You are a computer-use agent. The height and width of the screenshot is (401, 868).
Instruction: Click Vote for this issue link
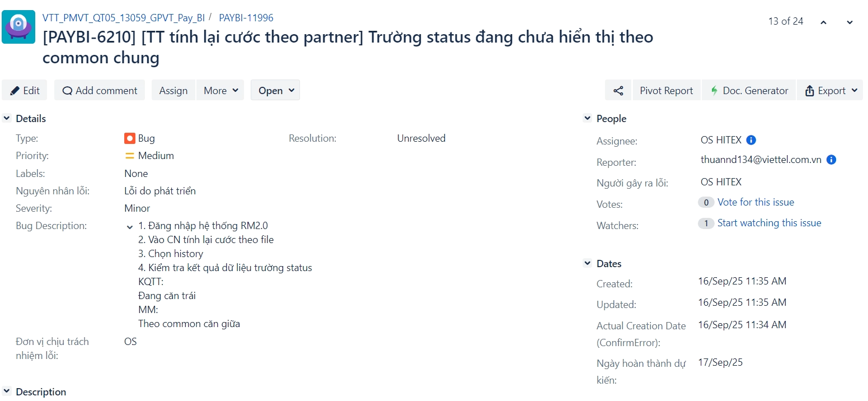[756, 202]
